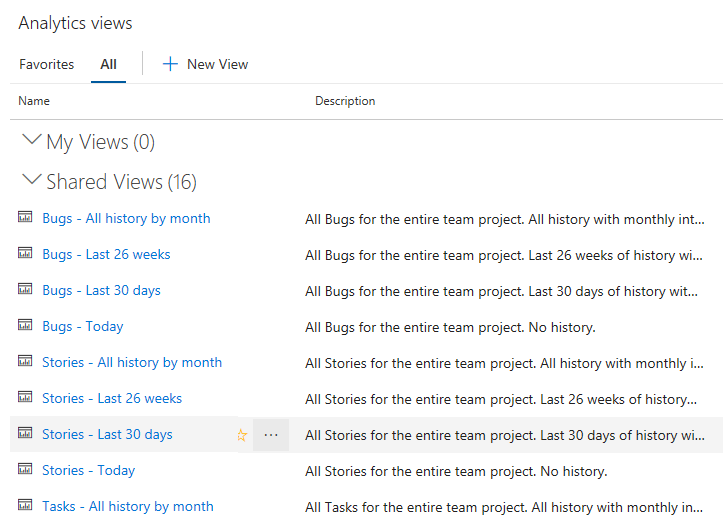Click the view icon beside Stories - Last 30 days
This screenshot has width=723, height=527.
[x=25, y=432]
